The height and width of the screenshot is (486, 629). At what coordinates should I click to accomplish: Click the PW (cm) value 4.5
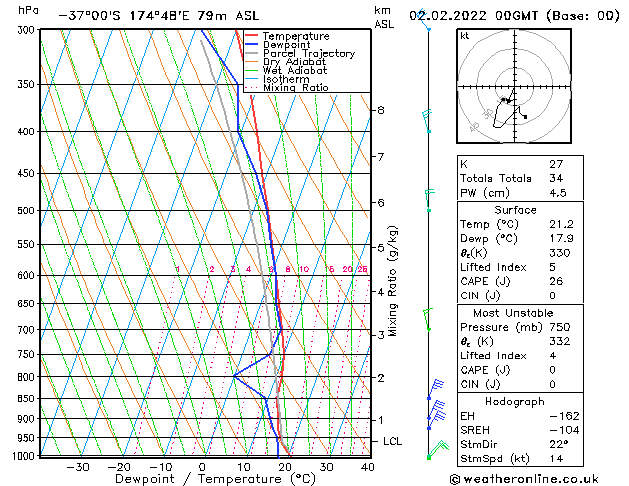point(558,193)
